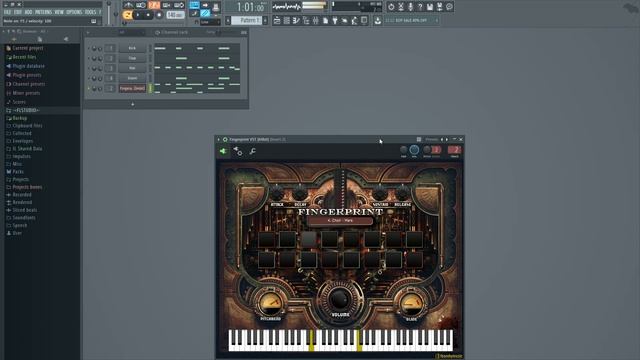Open the mixer view icon
The image size is (640, 360).
(x=316, y=20)
